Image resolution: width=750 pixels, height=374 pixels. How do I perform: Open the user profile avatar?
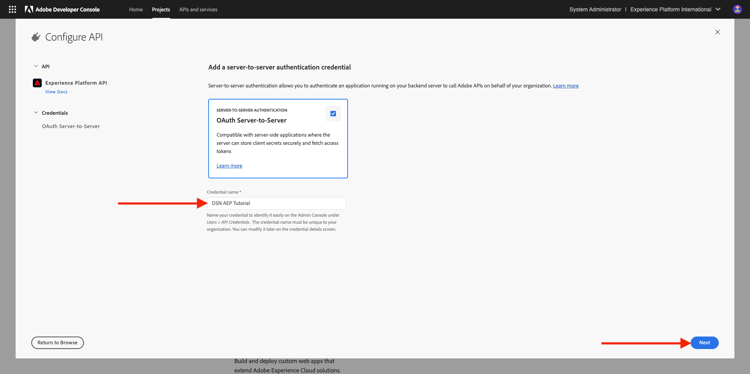pyautogui.click(x=737, y=9)
